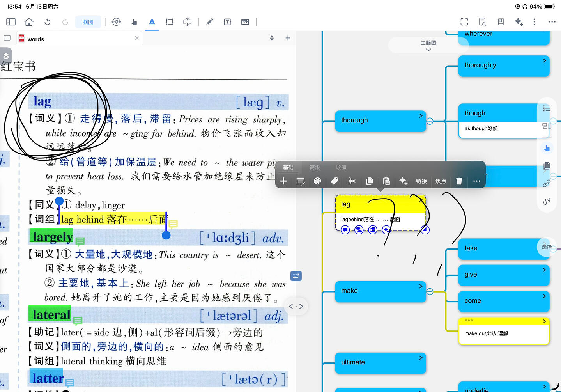Image resolution: width=561 pixels, height=392 pixels.
Task: Undo the last action
Action: [x=47, y=22]
